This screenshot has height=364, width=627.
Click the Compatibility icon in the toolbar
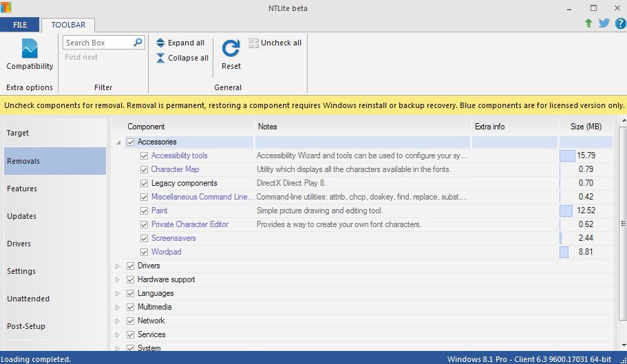coord(30,50)
